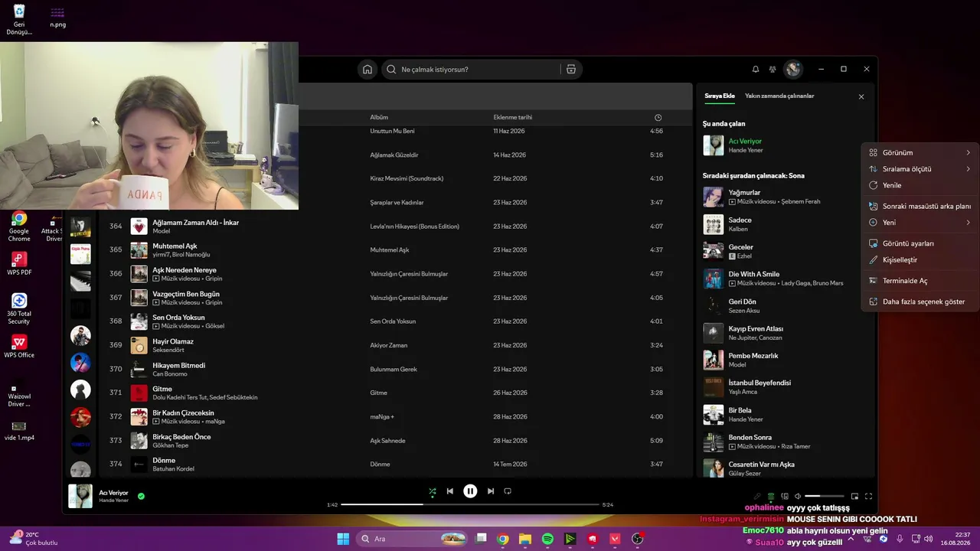Mute Spotify with speaker icon
This screenshot has height=551, width=980.
(x=797, y=497)
